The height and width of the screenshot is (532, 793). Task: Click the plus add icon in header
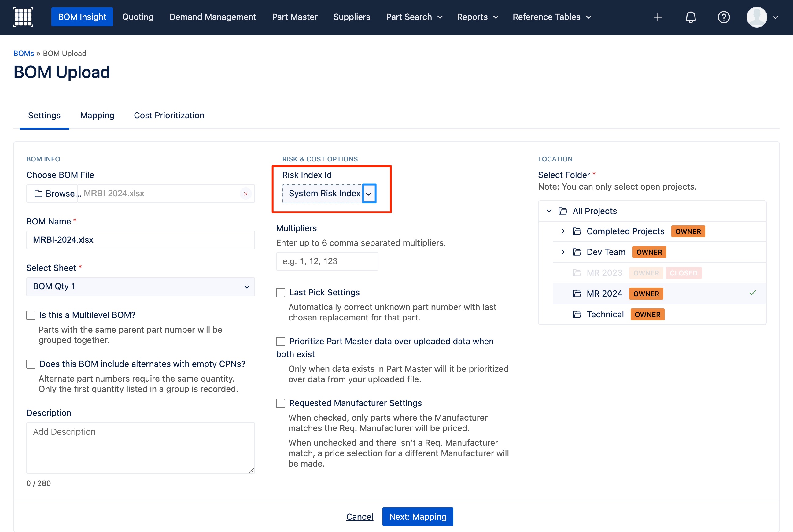tap(658, 17)
